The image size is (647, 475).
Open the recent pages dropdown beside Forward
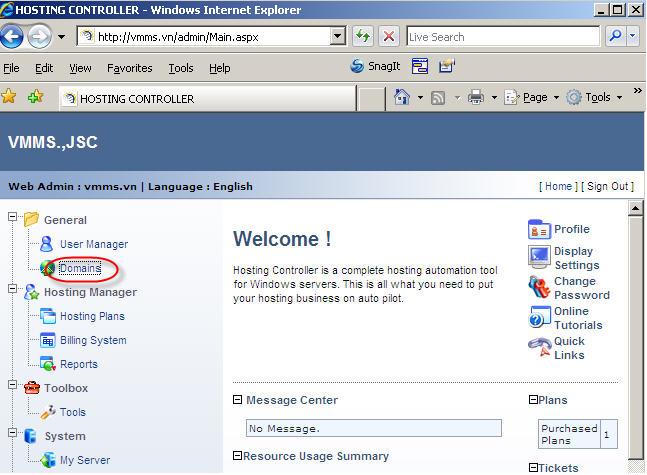(x=61, y=37)
